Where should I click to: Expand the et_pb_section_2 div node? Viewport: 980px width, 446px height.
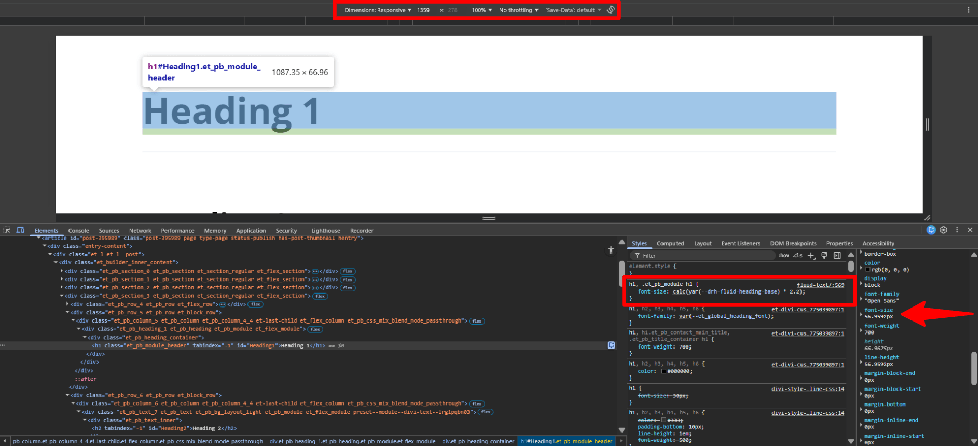pos(62,288)
